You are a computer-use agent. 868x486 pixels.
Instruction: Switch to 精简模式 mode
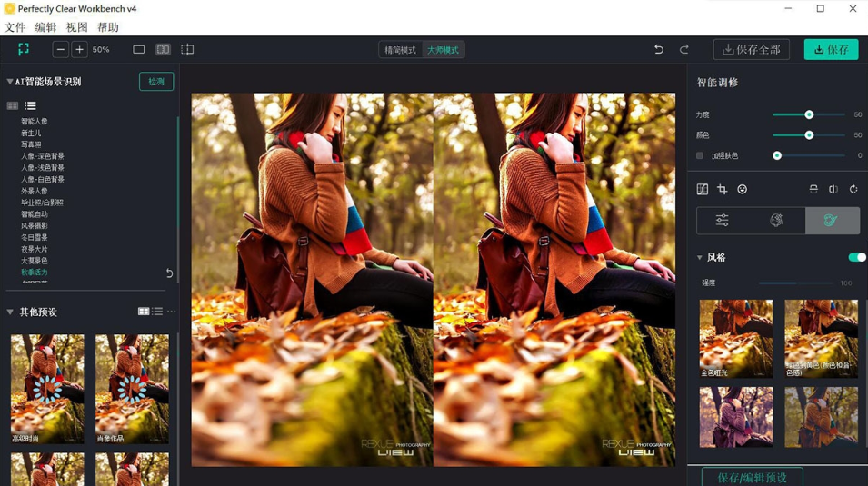click(400, 50)
